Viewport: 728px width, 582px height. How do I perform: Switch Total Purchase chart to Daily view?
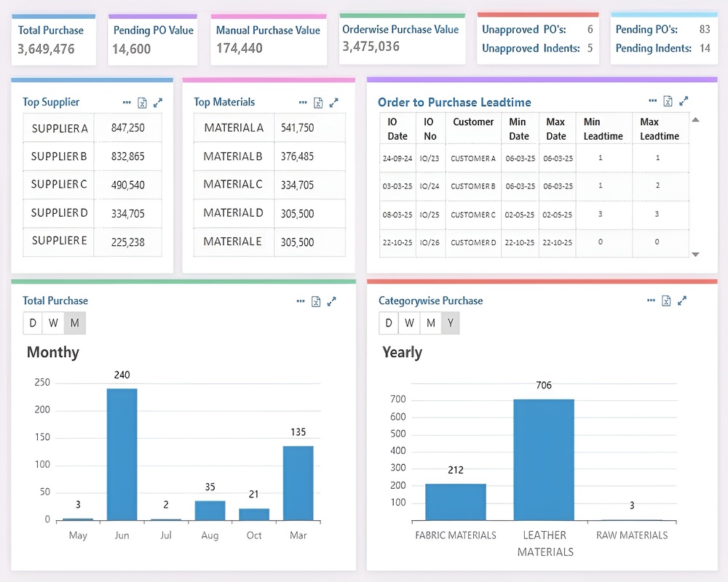(33, 323)
